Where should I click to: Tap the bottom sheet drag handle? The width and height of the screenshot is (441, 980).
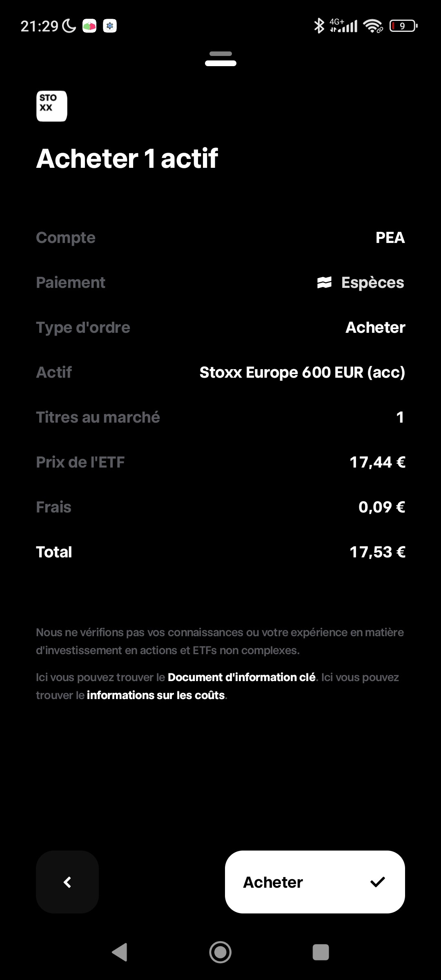(220, 59)
